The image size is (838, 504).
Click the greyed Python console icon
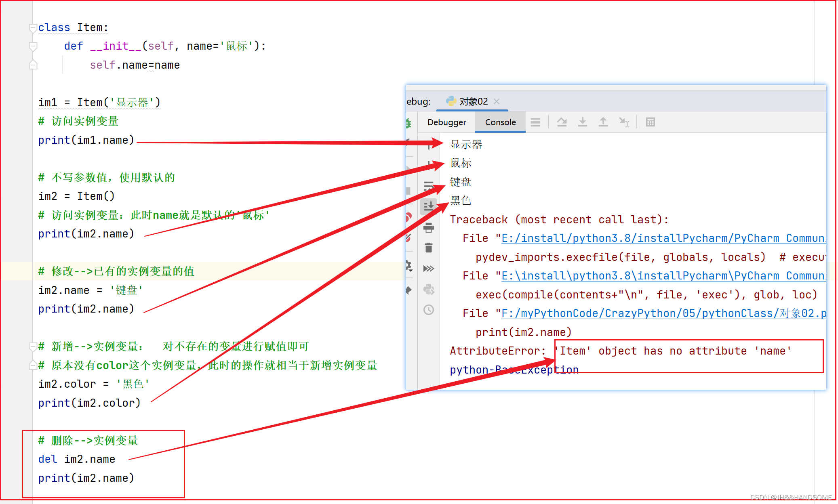(x=429, y=289)
